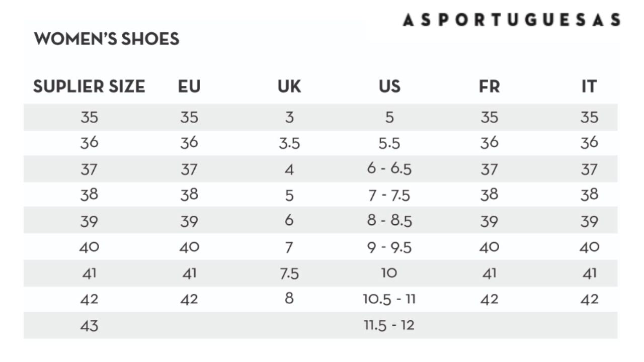Click the UK size 3.5 cell
644x362 pixels.
coord(289,144)
